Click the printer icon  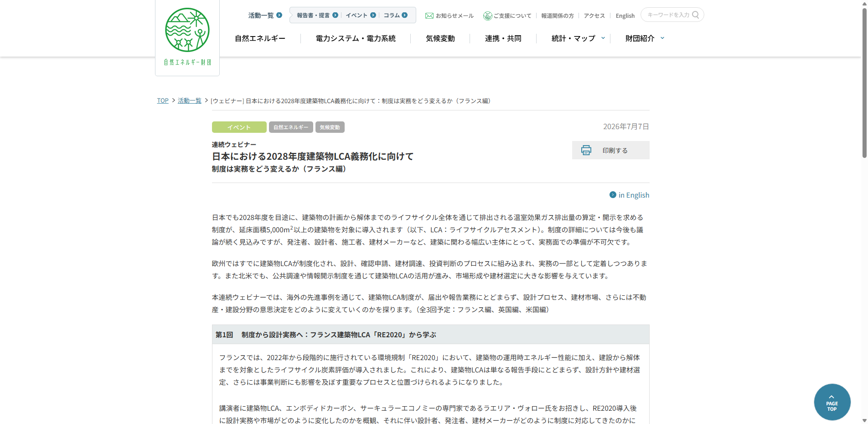coord(586,150)
